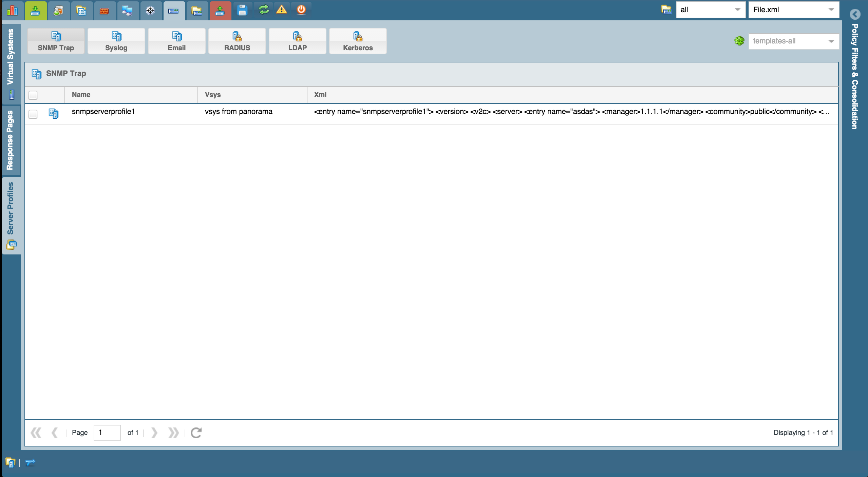The width and height of the screenshot is (868, 477).
Task: Open the bar chart dashboard icon
Action: [x=12, y=10]
